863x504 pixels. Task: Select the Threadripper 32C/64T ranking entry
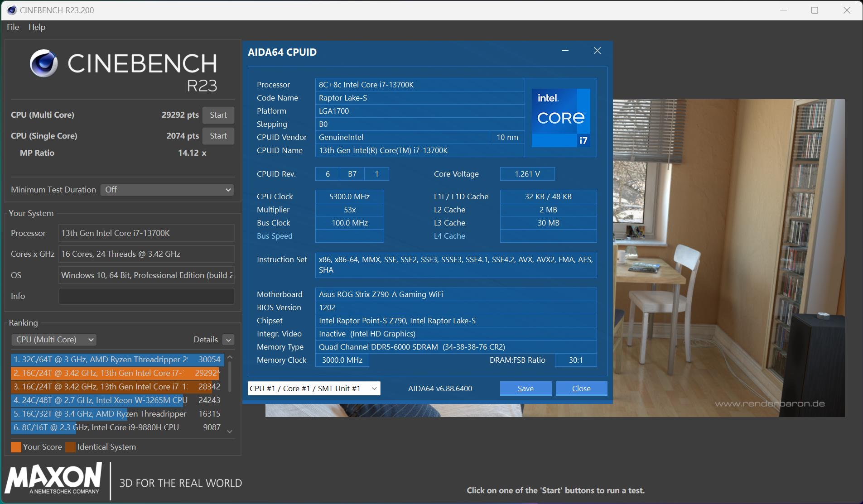click(x=117, y=360)
